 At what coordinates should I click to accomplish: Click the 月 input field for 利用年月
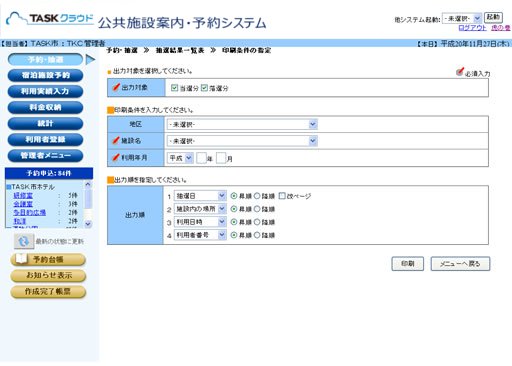pos(221,158)
